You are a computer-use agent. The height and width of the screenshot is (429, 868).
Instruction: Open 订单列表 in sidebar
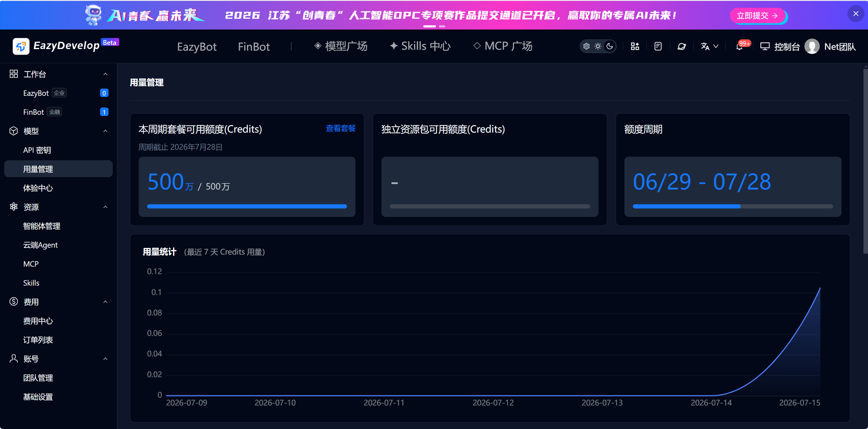pyautogui.click(x=58, y=340)
